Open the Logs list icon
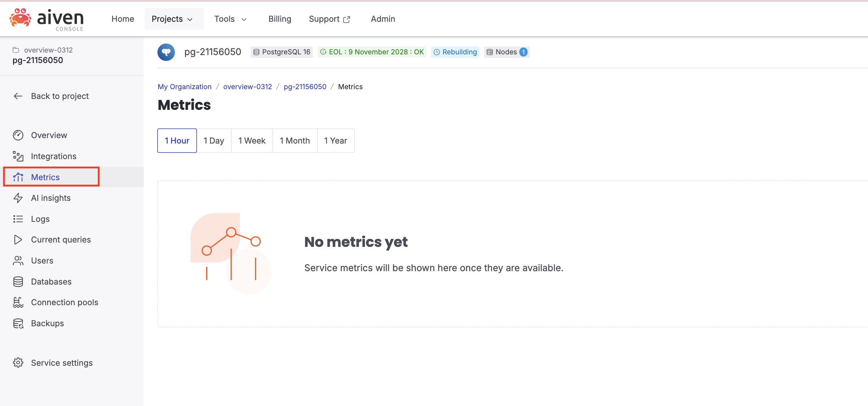The height and width of the screenshot is (406, 868). (18, 219)
